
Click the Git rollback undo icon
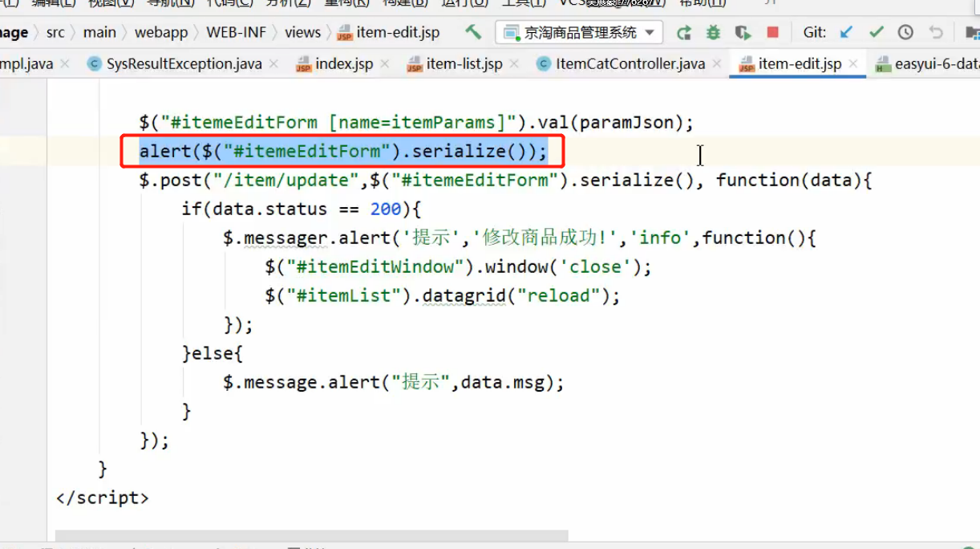coord(935,32)
